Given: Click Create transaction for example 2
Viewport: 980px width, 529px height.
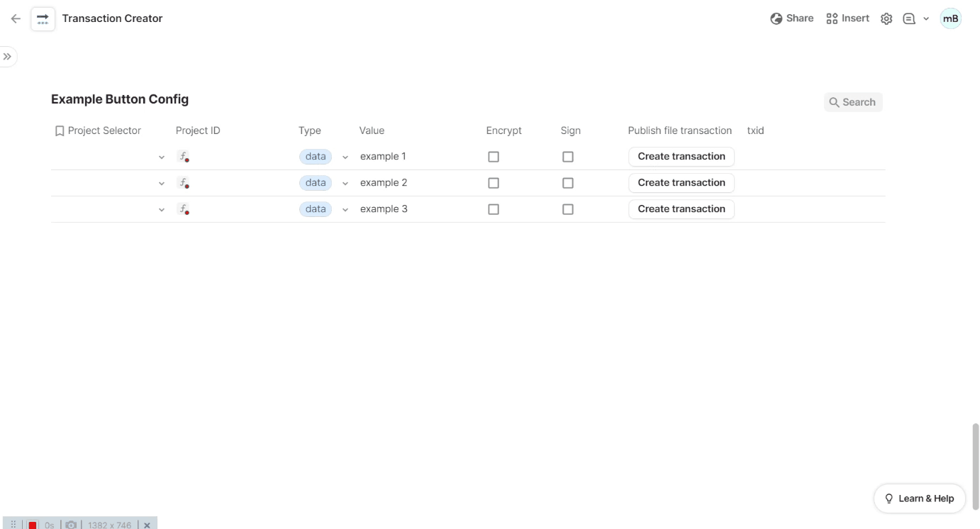Looking at the screenshot, I should tap(680, 182).
